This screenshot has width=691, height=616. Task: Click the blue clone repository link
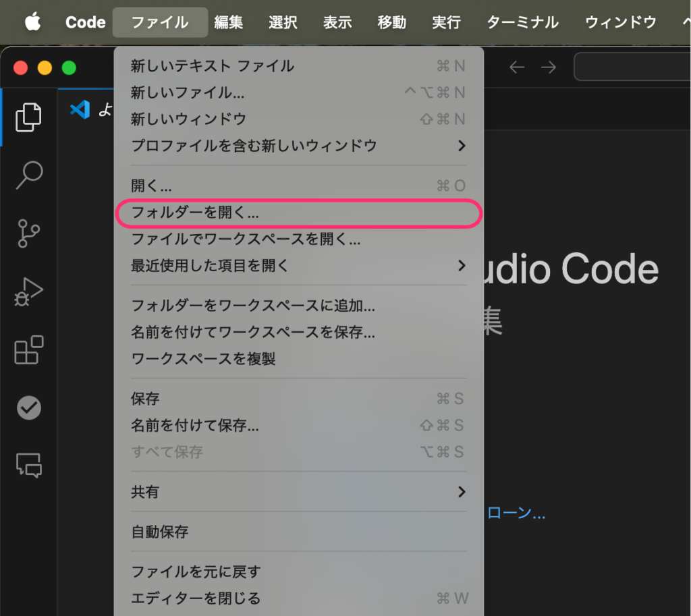point(516,513)
